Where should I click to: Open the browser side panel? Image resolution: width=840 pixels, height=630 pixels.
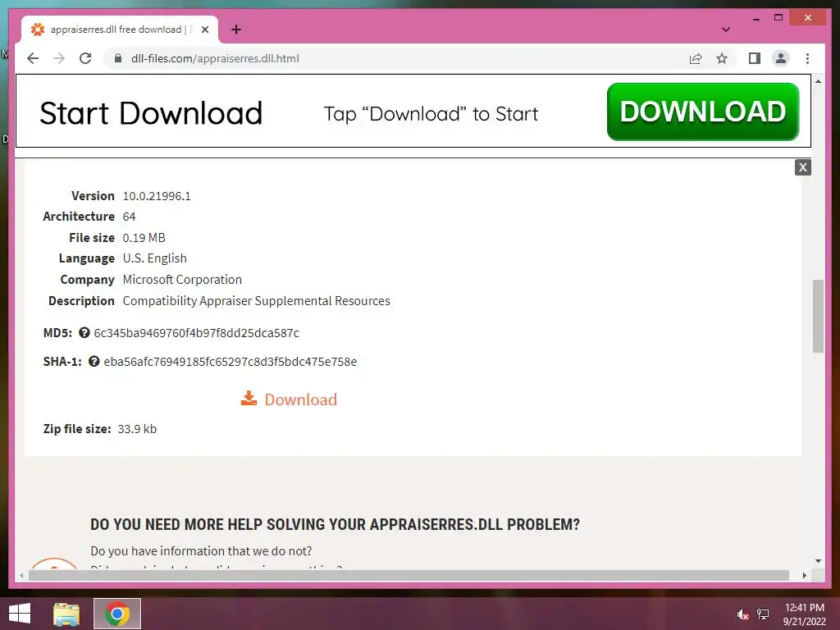tap(755, 58)
